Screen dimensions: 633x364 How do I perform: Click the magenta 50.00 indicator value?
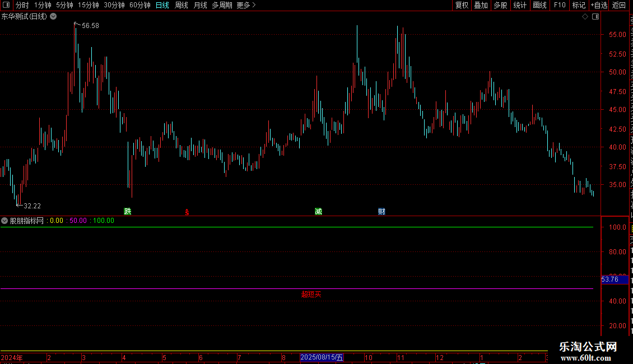[x=78, y=221]
